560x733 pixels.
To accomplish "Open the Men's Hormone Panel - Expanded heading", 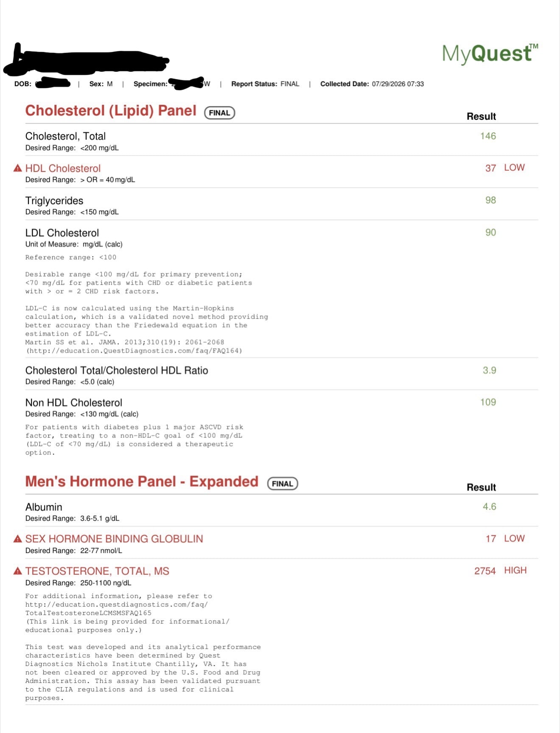I will click(x=142, y=482).
